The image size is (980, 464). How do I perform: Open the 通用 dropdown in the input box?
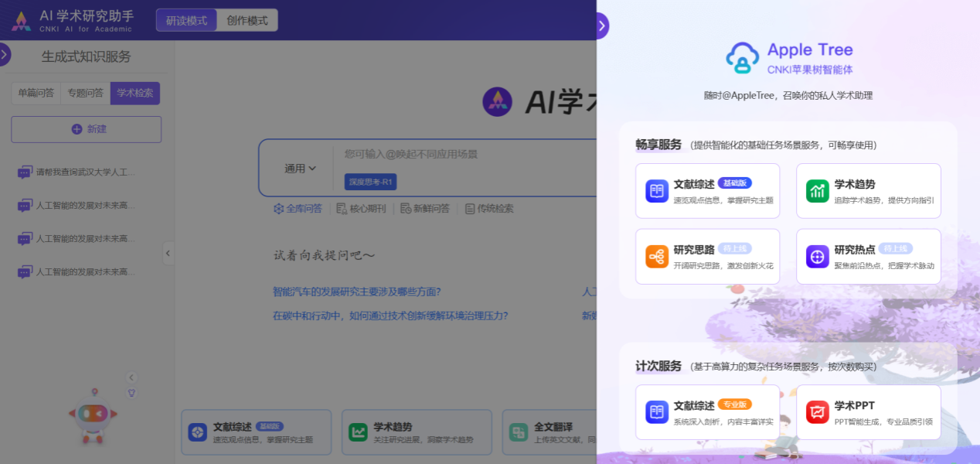click(x=300, y=169)
